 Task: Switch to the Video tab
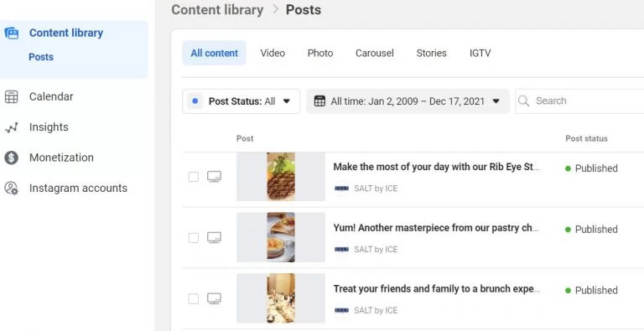coord(273,54)
